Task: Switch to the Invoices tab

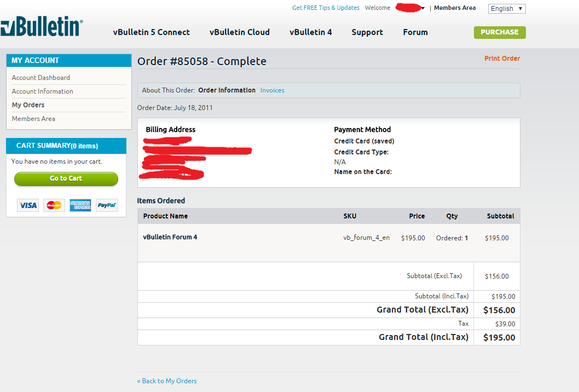Action: [x=272, y=90]
